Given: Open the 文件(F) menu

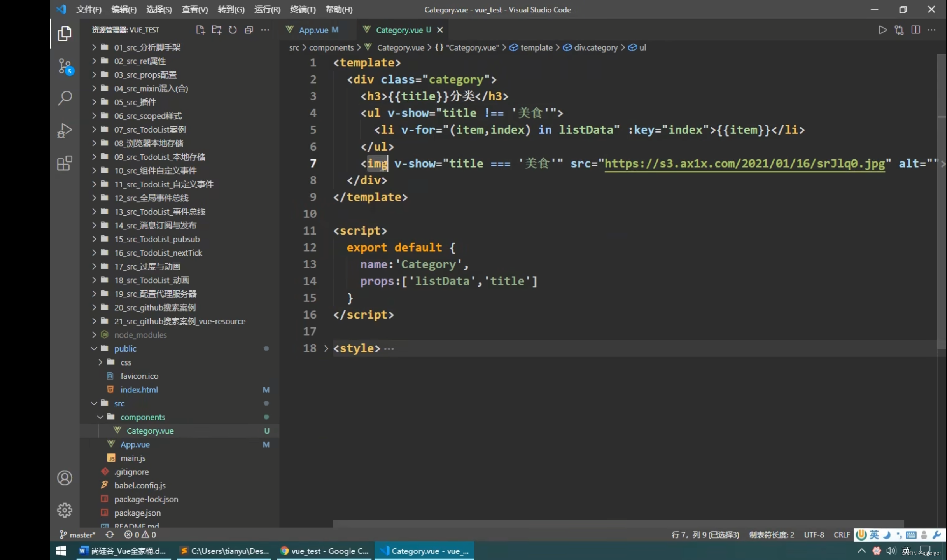Looking at the screenshot, I should (x=89, y=9).
